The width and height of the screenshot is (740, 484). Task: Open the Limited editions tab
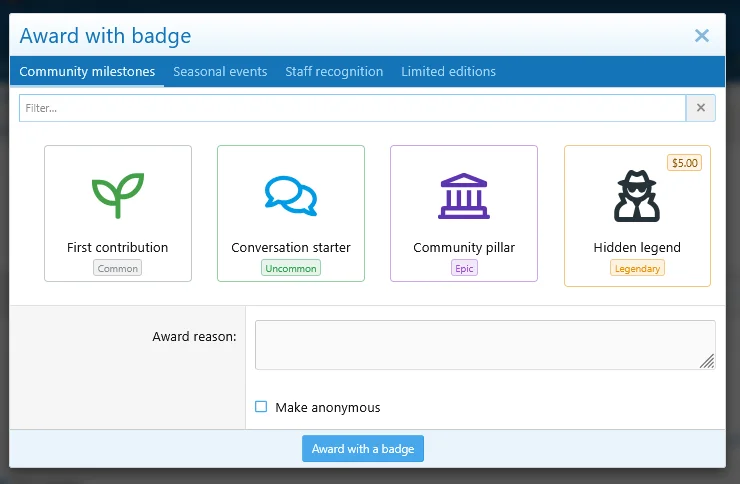[448, 72]
